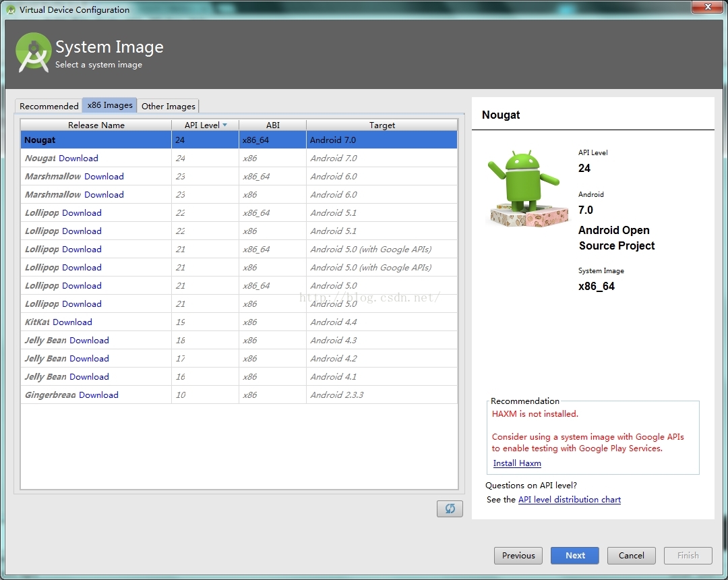
Task: Click the Android Studio logo in header
Action: [x=33, y=53]
